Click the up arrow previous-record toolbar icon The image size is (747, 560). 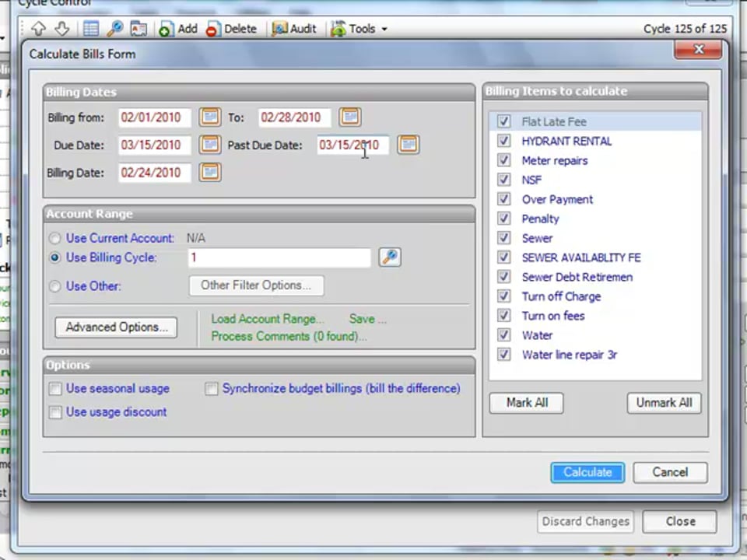[x=39, y=29]
